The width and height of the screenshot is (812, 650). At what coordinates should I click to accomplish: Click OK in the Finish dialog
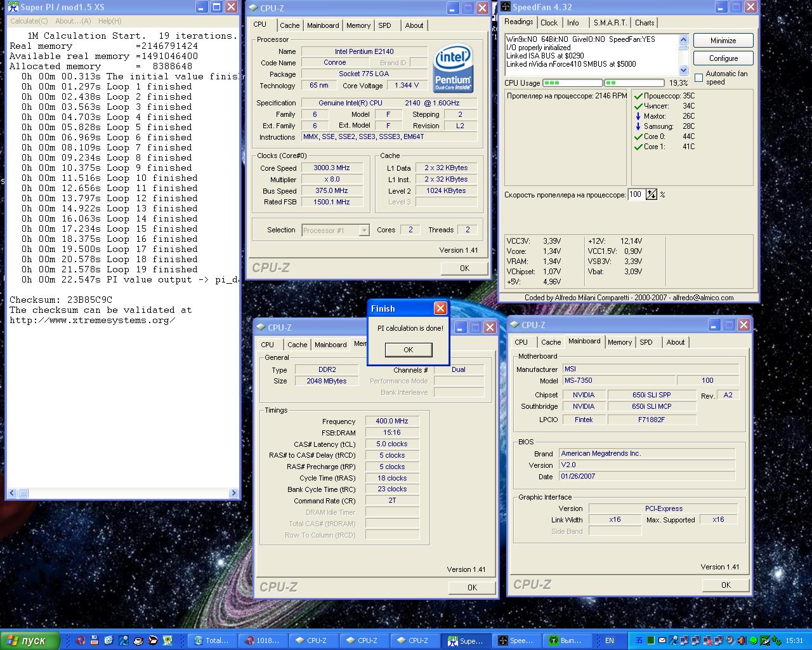409,350
